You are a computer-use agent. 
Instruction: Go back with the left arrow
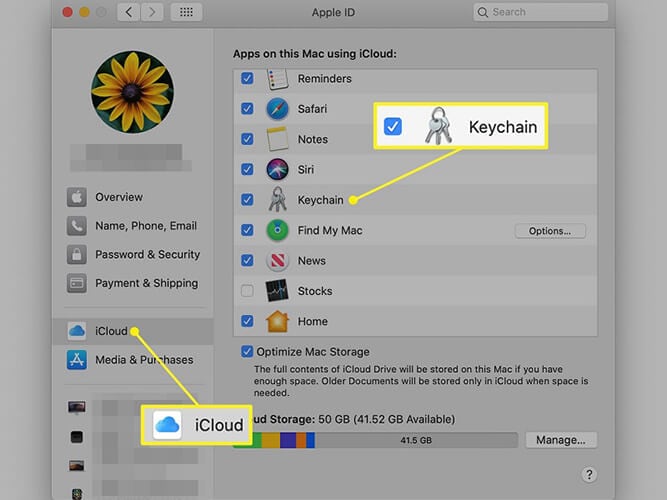click(128, 12)
